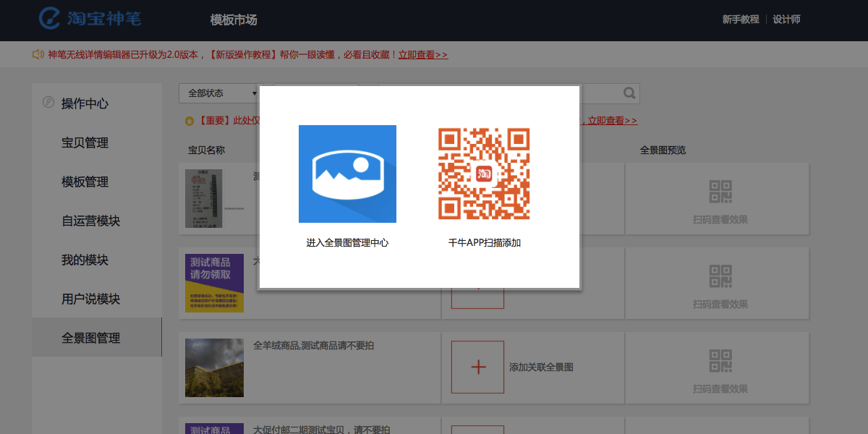Click the orange Qianniu QR code
The image size is (868, 434).
484,174
